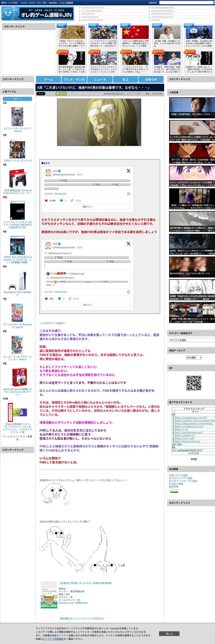Open the crying man article image
215x644 pixels.
pyautogui.click(x=99, y=122)
